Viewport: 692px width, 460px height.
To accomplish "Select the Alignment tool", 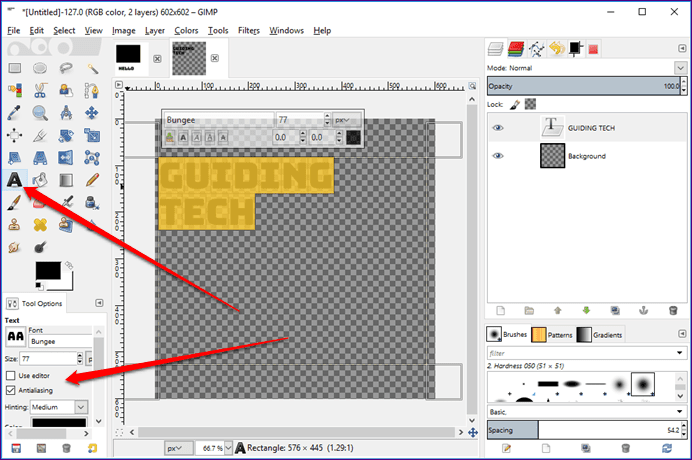I will pyautogui.click(x=15, y=136).
